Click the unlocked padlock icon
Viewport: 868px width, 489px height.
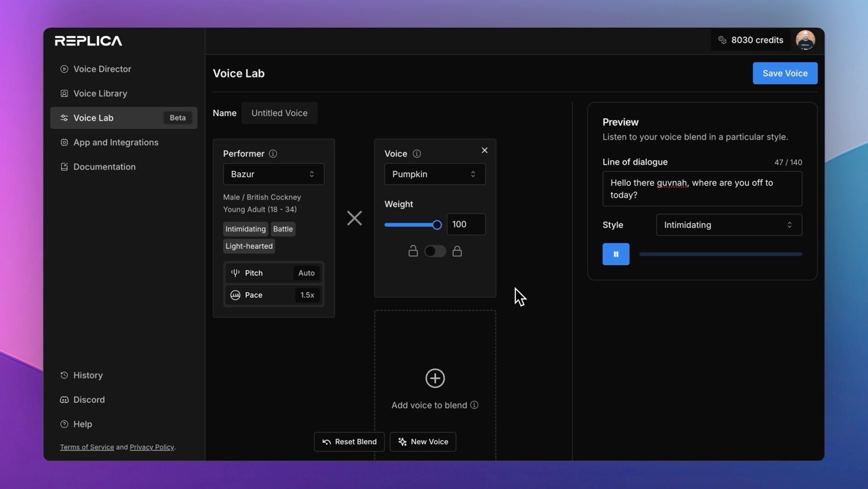coord(413,252)
